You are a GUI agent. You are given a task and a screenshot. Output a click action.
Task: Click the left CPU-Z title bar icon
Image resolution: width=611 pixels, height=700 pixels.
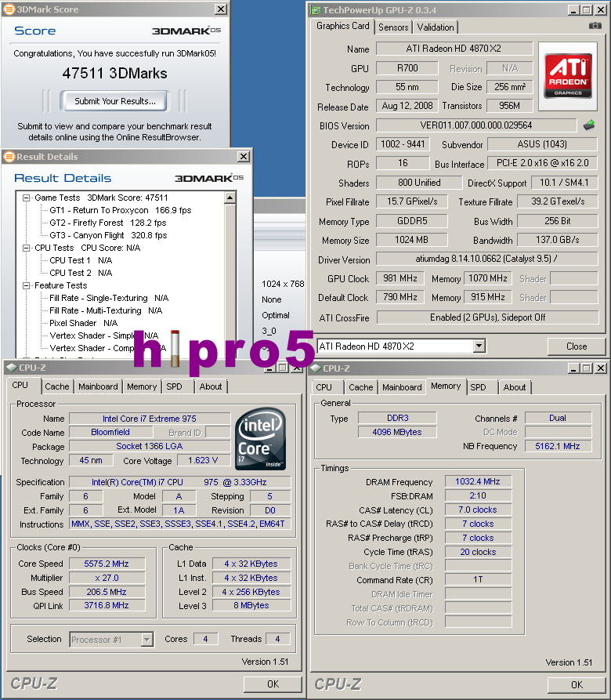[x=11, y=368]
